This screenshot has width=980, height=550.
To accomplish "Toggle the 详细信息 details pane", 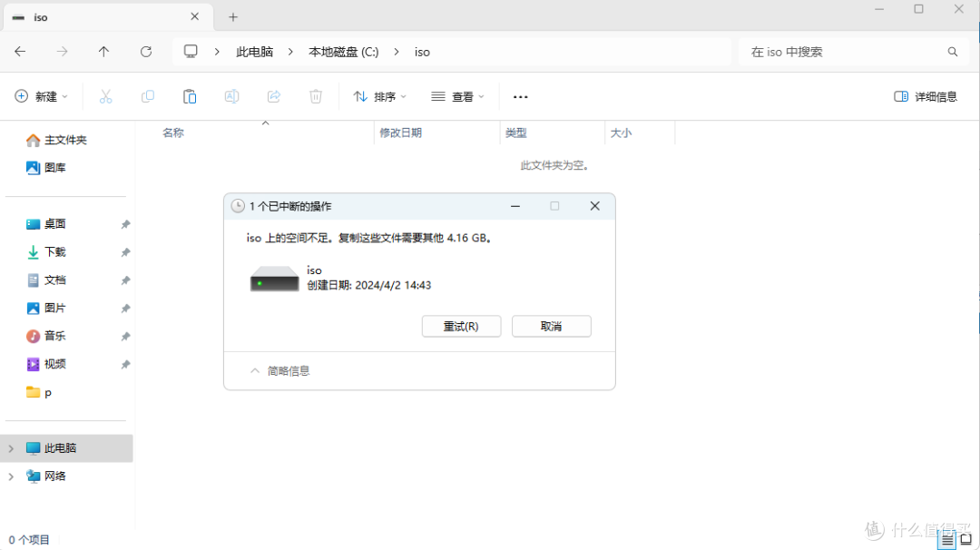I will 926,96.
